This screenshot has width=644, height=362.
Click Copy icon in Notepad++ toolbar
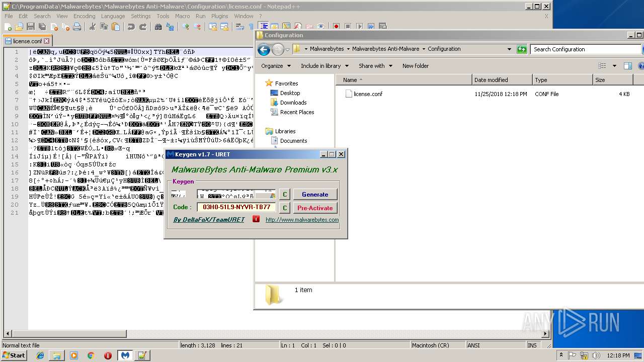point(104,27)
